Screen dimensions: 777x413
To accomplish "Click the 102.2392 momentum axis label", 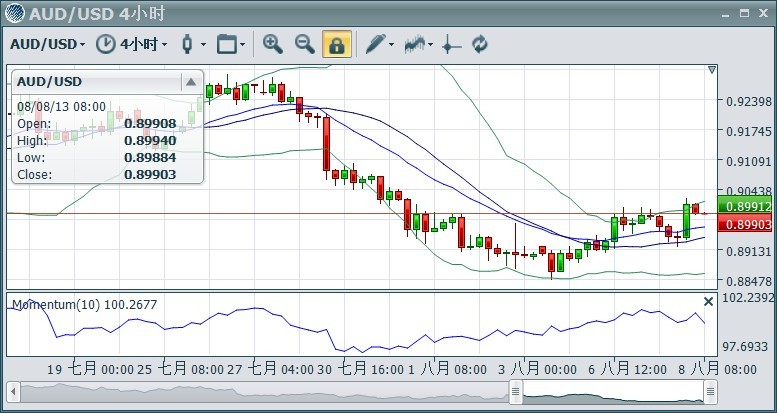I will pos(748,297).
